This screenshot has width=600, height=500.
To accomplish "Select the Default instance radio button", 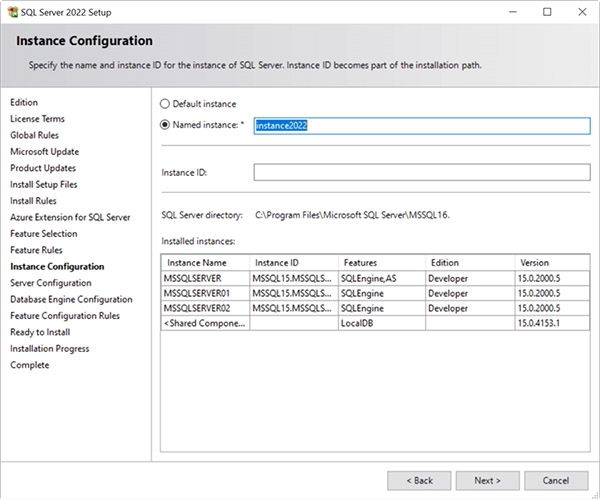I will pyautogui.click(x=165, y=104).
